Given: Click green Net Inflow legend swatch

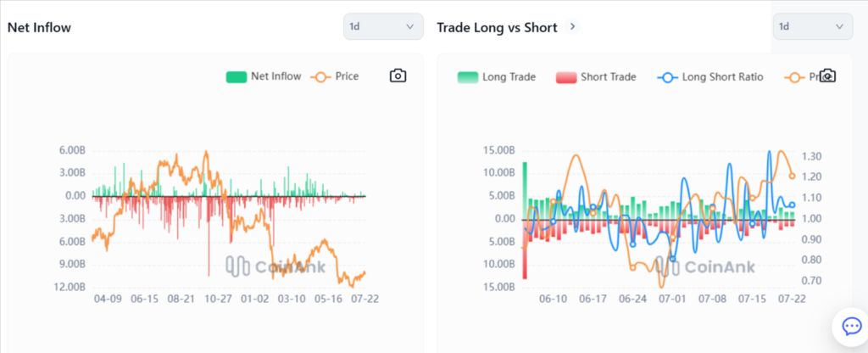Looking at the screenshot, I should pos(236,77).
